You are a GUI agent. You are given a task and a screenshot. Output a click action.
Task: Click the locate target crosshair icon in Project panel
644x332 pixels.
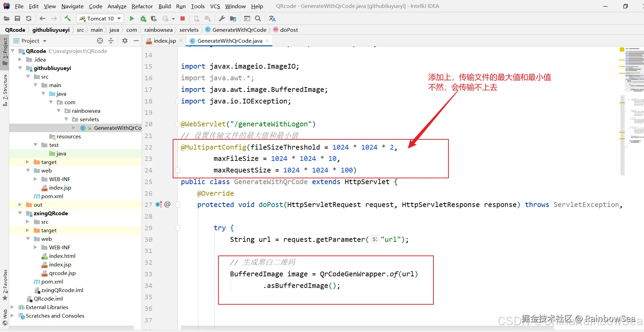(x=100, y=41)
